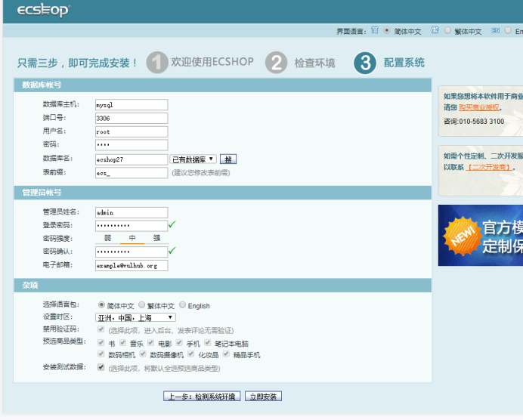The image size is (523, 420).
Task: Open the 设置时区 timezone dropdown
Action: 135,317
